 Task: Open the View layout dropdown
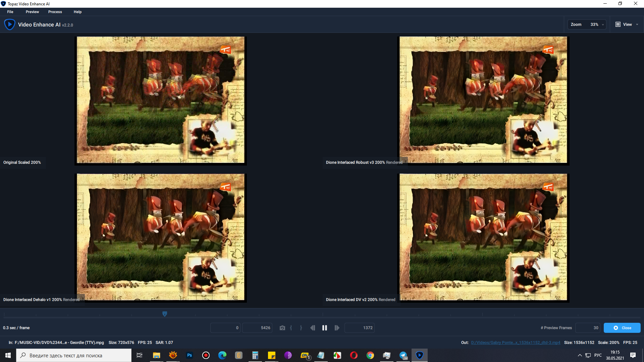coord(627,24)
